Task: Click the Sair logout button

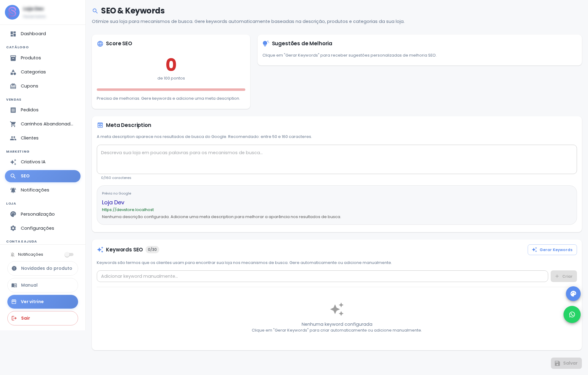Action: 43,318
